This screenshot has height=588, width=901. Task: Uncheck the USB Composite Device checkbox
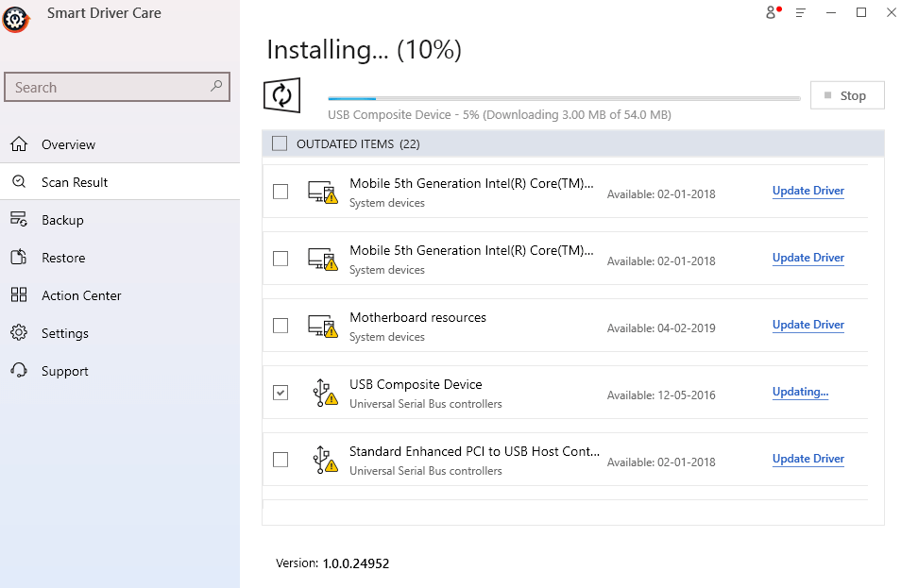point(280,392)
